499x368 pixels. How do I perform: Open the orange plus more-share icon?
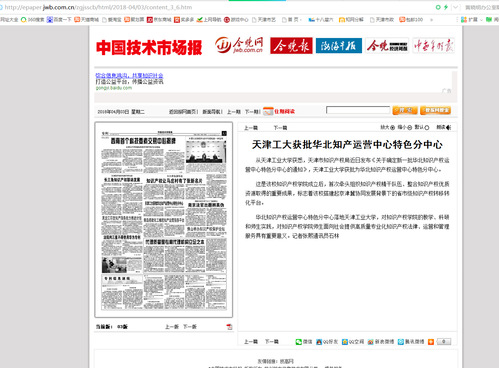tap(431, 342)
